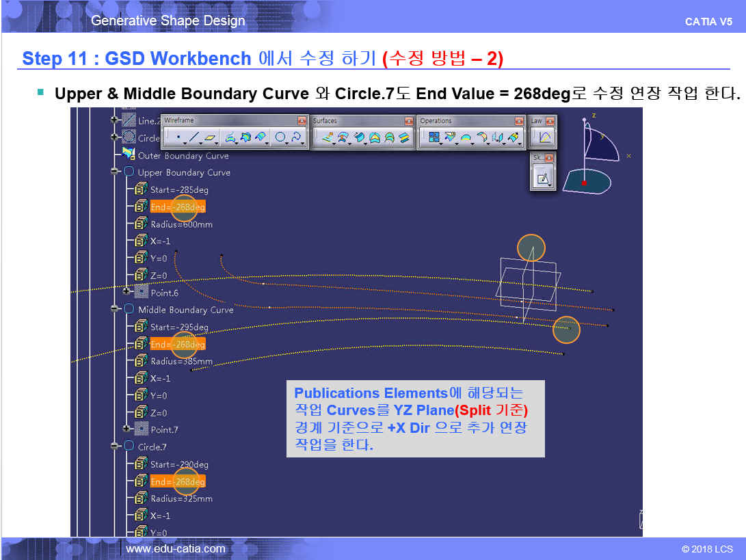Click the red origin point on axis compass

pos(584,183)
